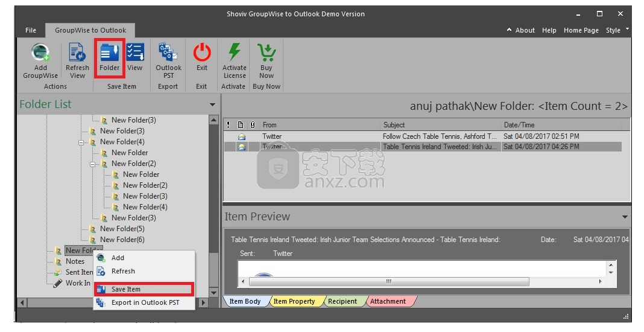Click preview horizontal scroll right arrow
Viewport: 644px width, 332px height.
click(600, 282)
